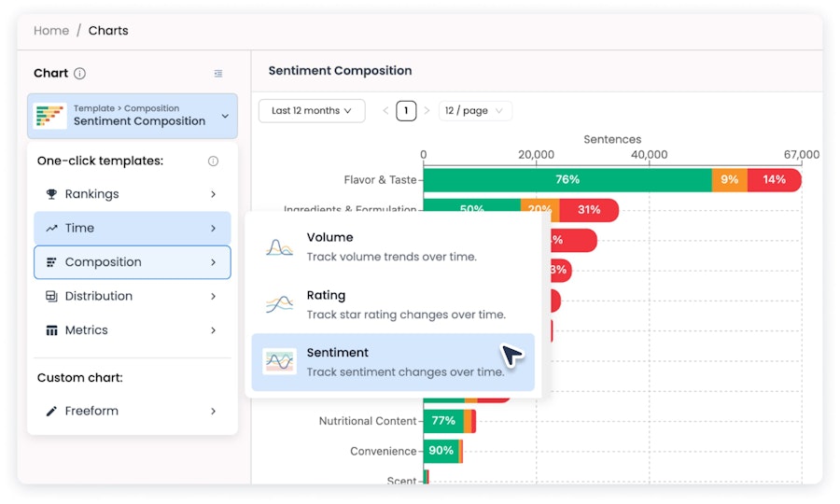
Task: Open the Last 12 months dropdown
Action: point(312,111)
